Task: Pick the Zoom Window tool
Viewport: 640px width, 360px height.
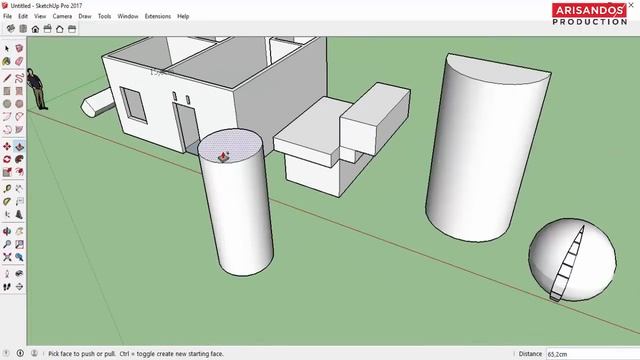Action: 19,244
